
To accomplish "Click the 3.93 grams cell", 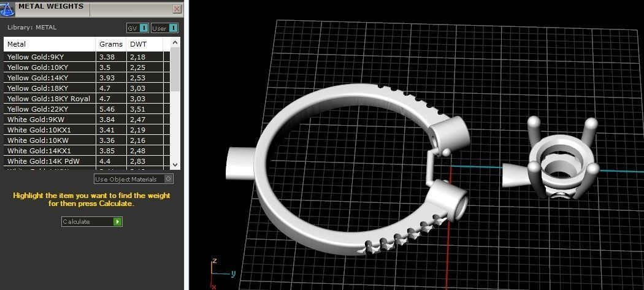I will click(111, 78).
